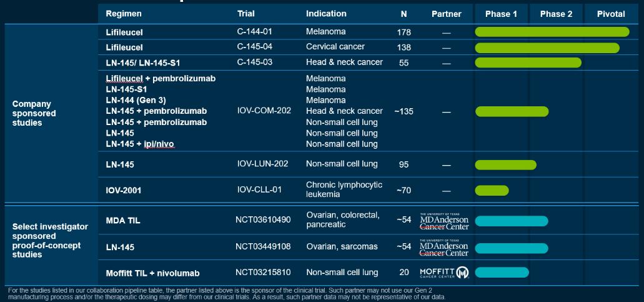Select the LN-145/ LN-145-S1 regimen row

[368, 63]
